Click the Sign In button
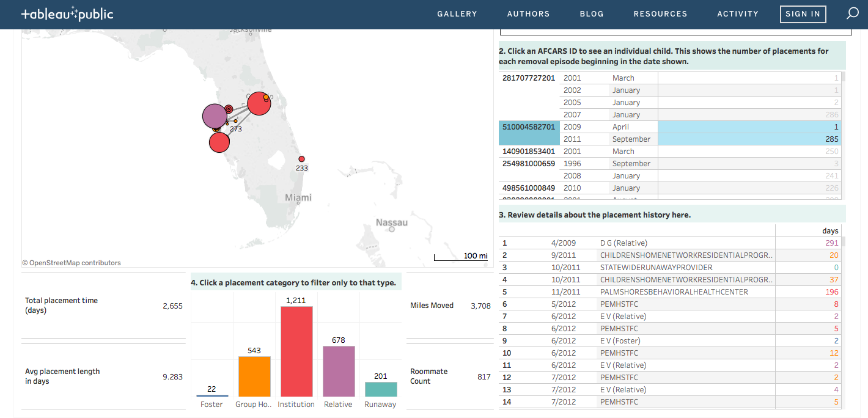The image size is (868, 418). 803,14
